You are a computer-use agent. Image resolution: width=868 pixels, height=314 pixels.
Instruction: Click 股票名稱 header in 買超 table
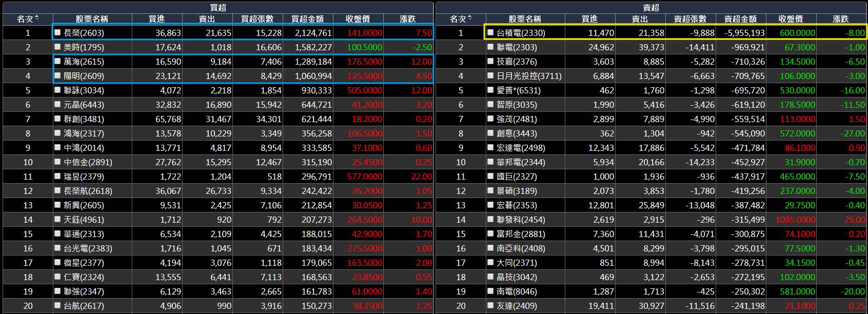(x=92, y=19)
